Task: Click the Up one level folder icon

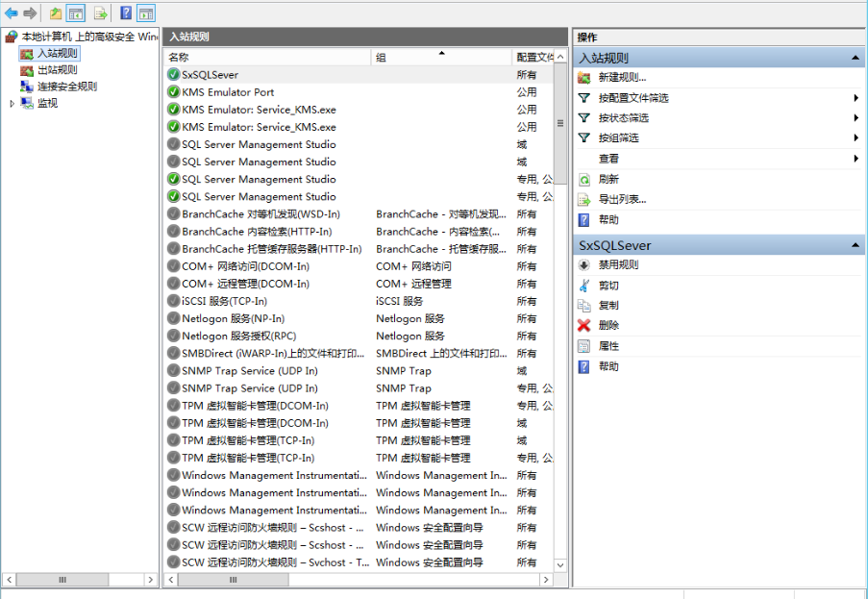Action: click(x=56, y=12)
